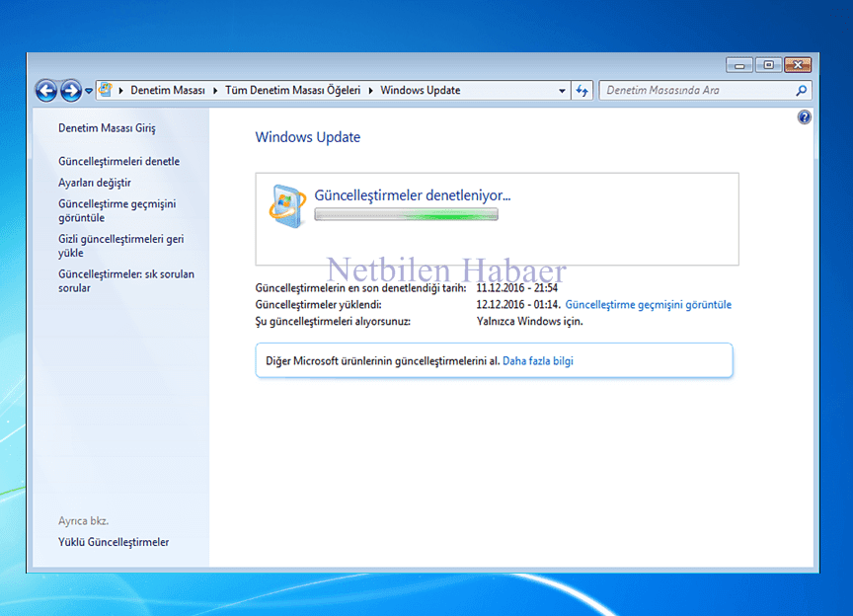The height and width of the screenshot is (616, 853).
Task: Go back with the Back arrow button
Action: (46, 91)
